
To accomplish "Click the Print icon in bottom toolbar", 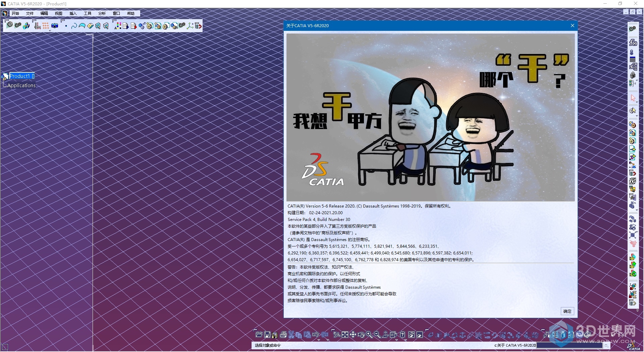I will tap(283, 335).
